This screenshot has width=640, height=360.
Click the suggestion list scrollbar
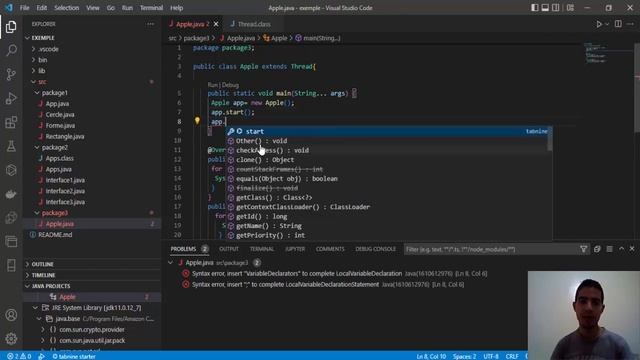coord(550,139)
